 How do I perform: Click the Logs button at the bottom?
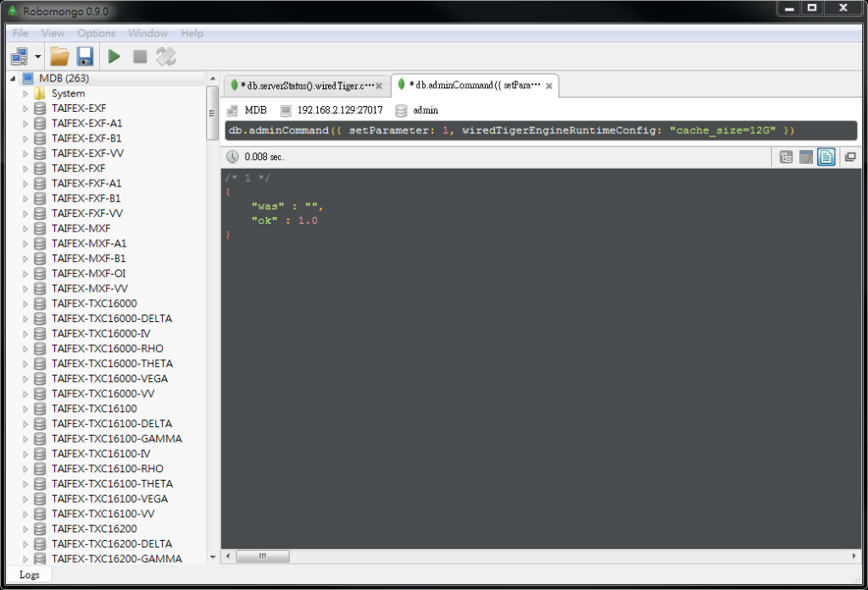(x=30, y=575)
